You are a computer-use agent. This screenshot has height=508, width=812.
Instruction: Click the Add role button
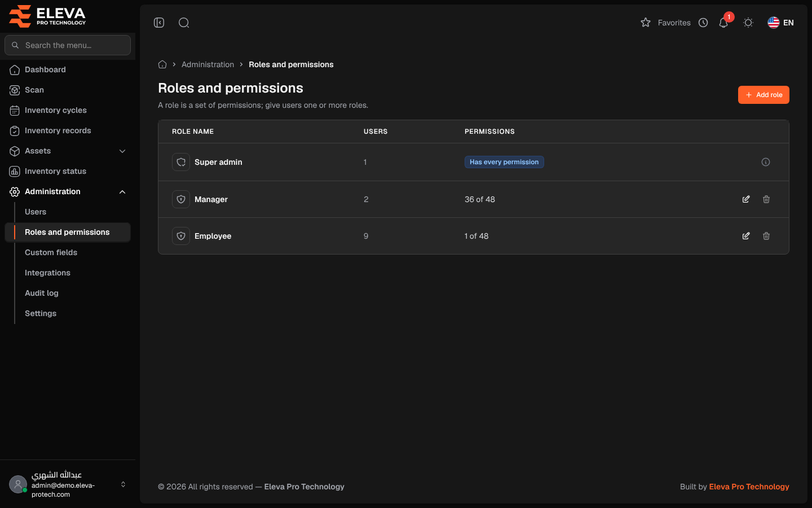tap(764, 95)
